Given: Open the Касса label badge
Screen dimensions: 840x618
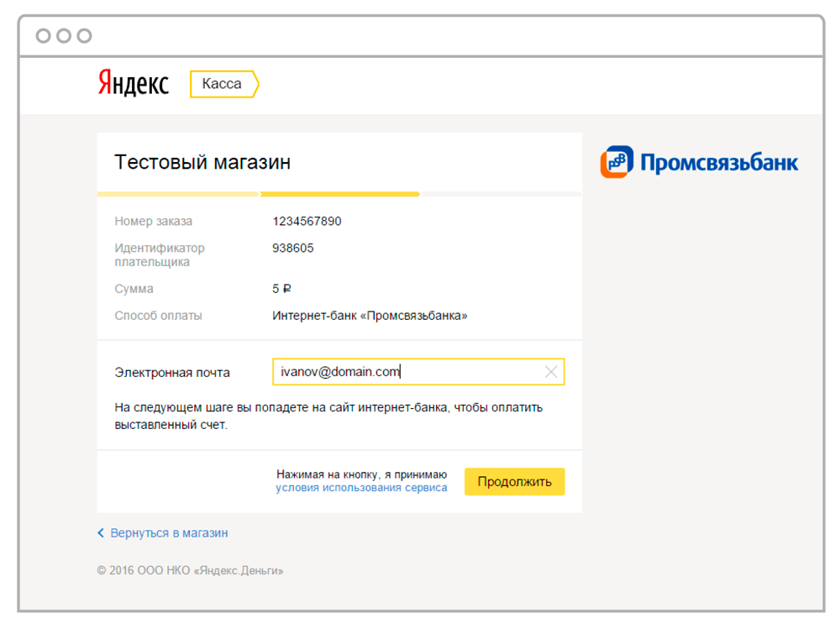Looking at the screenshot, I should click(224, 84).
